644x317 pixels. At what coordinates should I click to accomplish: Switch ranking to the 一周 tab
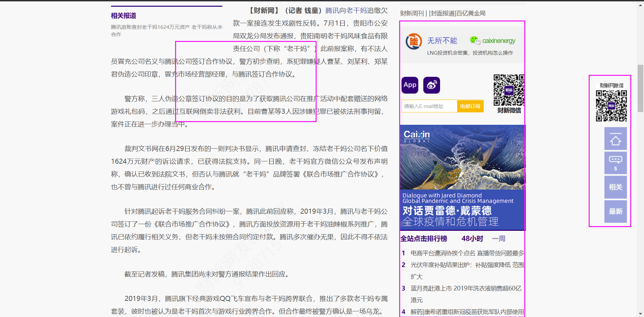coord(499,239)
